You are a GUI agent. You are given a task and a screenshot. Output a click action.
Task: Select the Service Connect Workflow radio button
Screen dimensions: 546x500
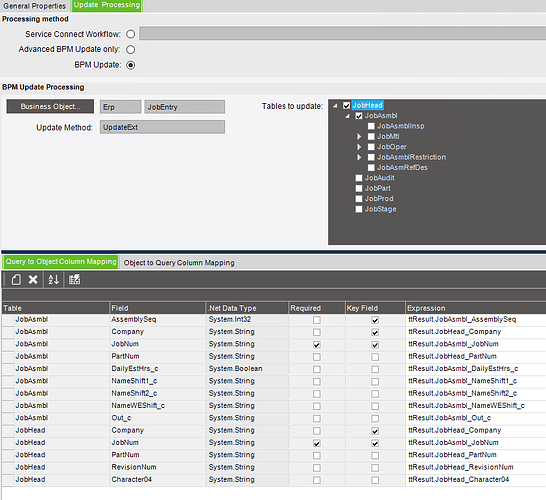[x=131, y=34]
